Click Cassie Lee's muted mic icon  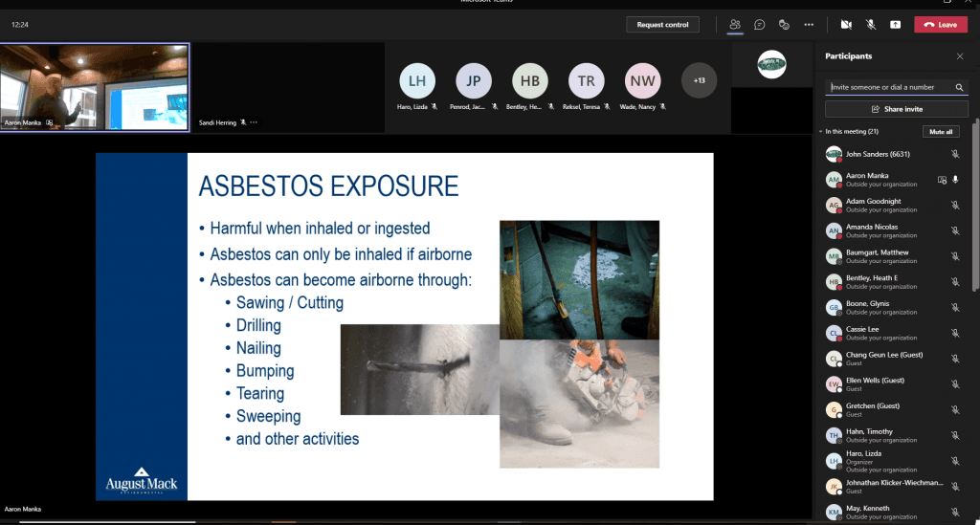pos(955,333)
